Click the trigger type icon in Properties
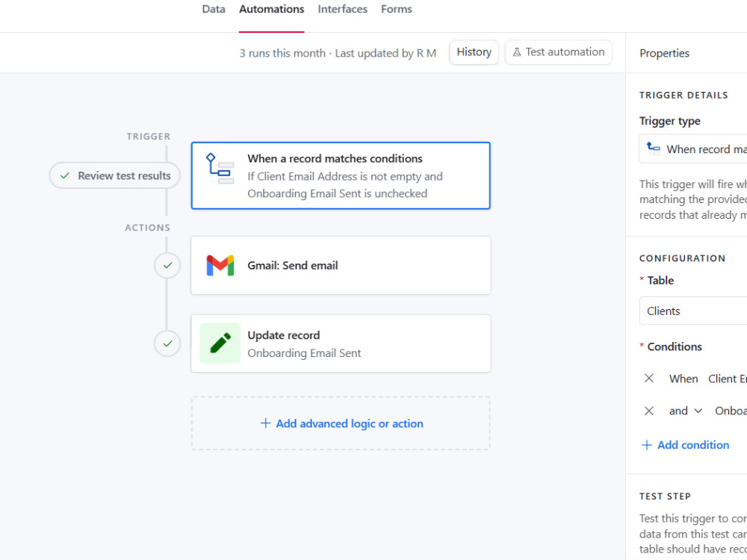The height and width of the screenshot is (560, 747). 653,149
